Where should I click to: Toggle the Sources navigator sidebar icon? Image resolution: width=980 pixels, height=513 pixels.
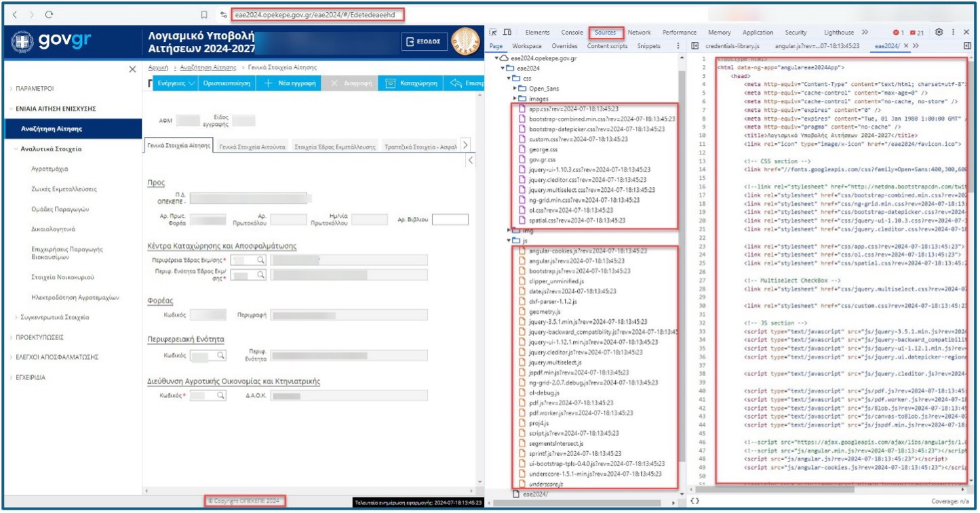pyautogui.click(x=694, y=46)
